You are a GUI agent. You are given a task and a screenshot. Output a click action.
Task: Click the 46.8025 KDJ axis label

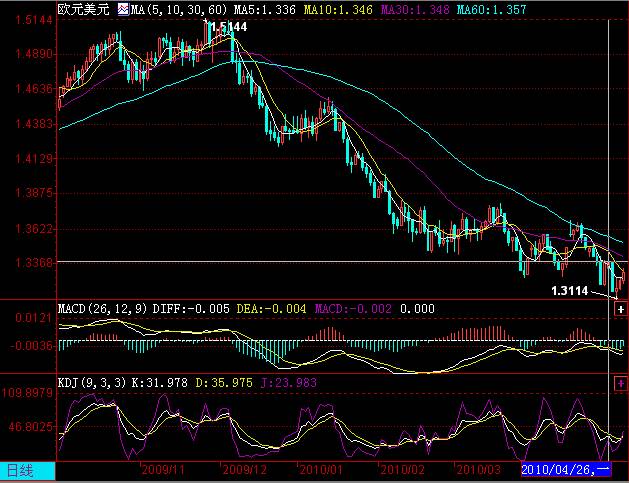pyautogui.click(x=30, y=427)
